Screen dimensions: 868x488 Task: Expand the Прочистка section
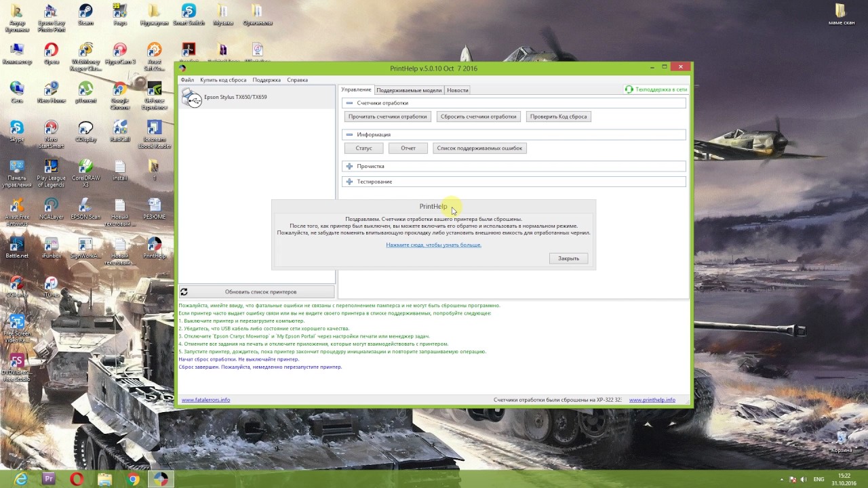pyautogui.click(x=349, y=166)
